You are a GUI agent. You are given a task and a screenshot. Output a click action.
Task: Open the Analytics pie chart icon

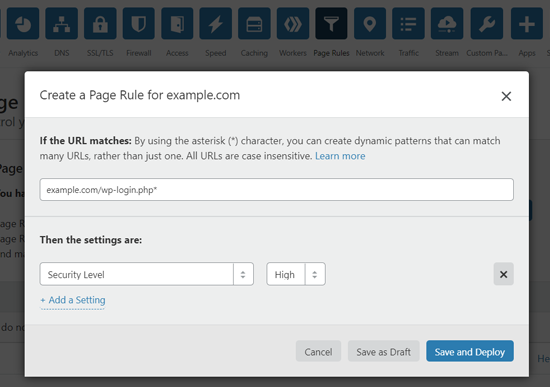(x=23, y=24)
